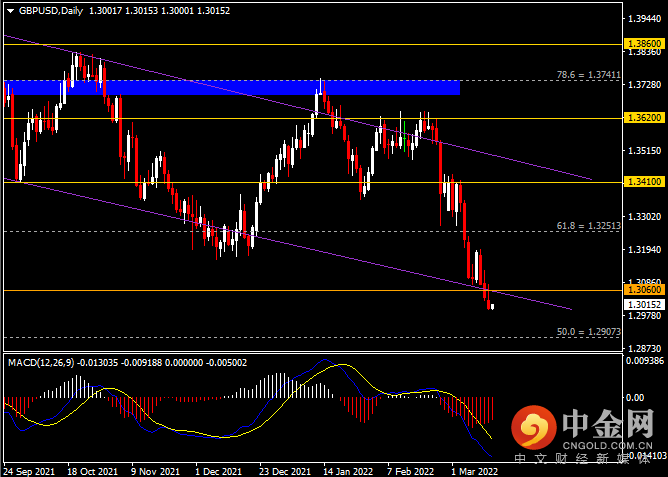
Task: Select the 1.36200 horizontal line price tag
Action: point(645,118)
